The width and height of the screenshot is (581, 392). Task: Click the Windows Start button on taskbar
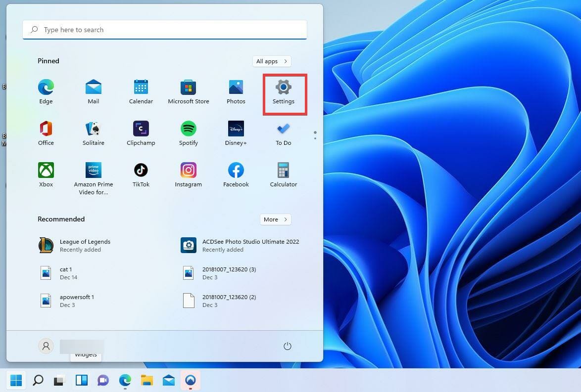point(16,380)
